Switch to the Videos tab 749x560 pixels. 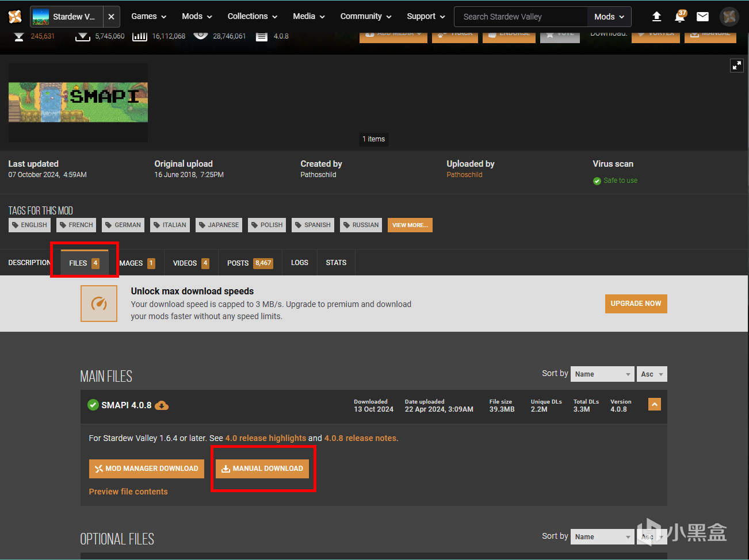coord(191,263)
